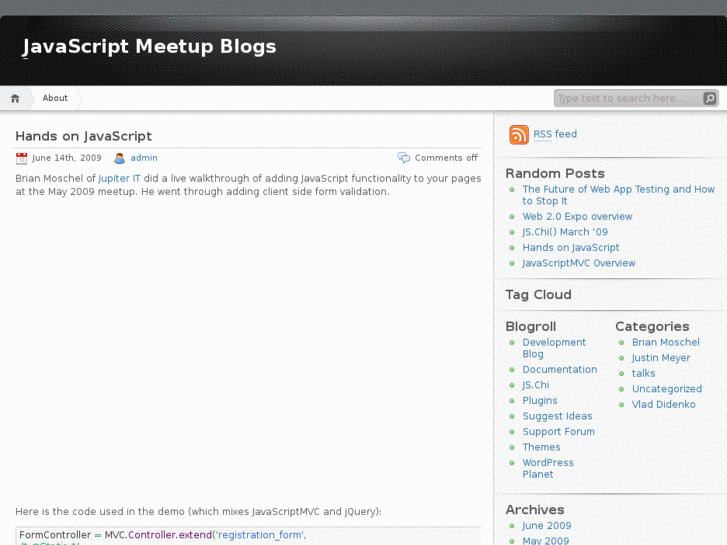This screenshot has height=545, width=727.
Task: Click the comments bubble icon
Action: [404, 158]
